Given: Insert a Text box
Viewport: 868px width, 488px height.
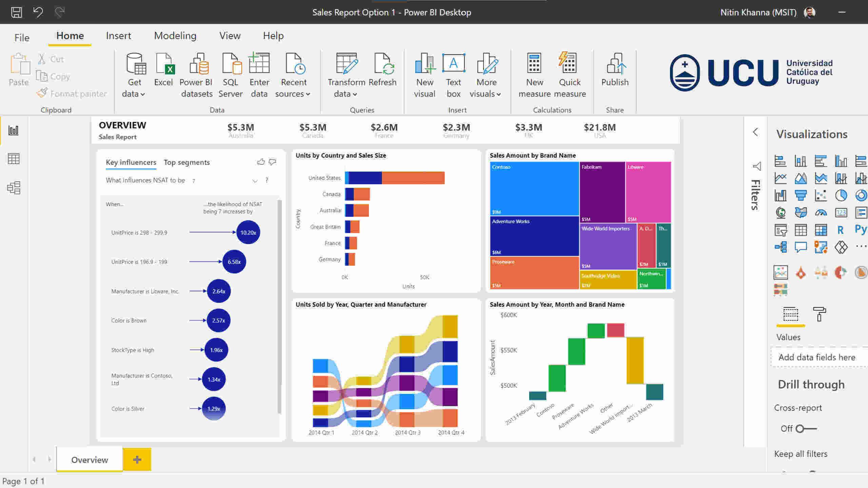Looking at the screenshot, I should (453, 75).
